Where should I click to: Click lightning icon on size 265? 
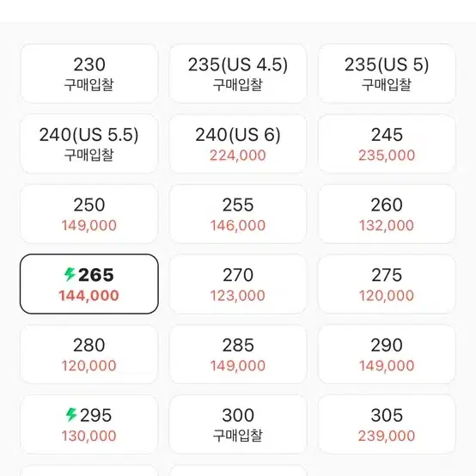click(x=70, y=274)
